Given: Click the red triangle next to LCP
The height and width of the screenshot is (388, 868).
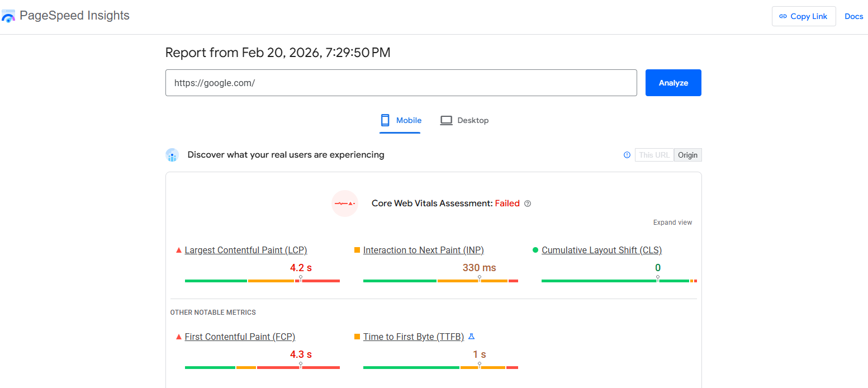Looking at the screenshot, I should click(x=179, y=250).
